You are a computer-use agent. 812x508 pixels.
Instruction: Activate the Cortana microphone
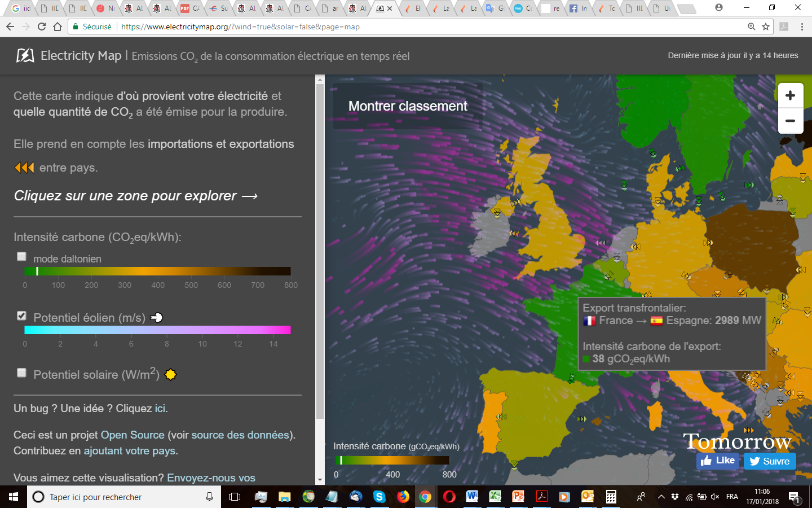coord(209,497)
